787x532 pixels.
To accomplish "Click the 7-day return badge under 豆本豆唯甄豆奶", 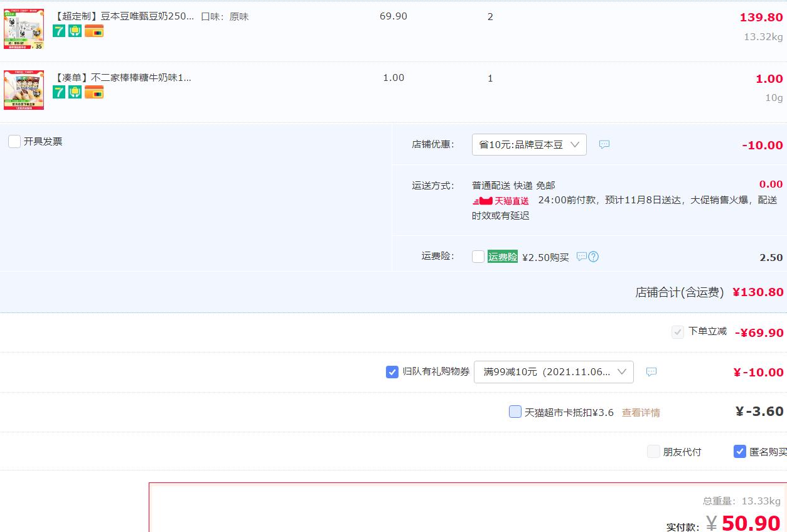I will pos(59,31).
